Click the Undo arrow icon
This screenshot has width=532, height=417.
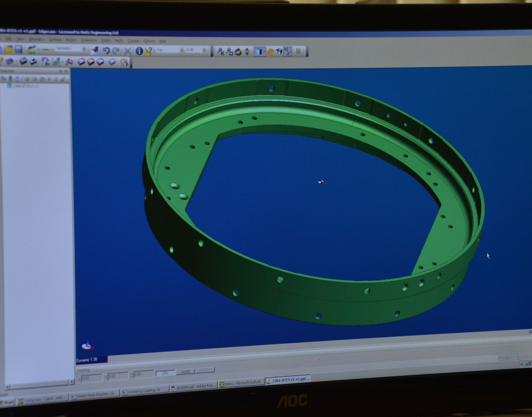[106, 51]
